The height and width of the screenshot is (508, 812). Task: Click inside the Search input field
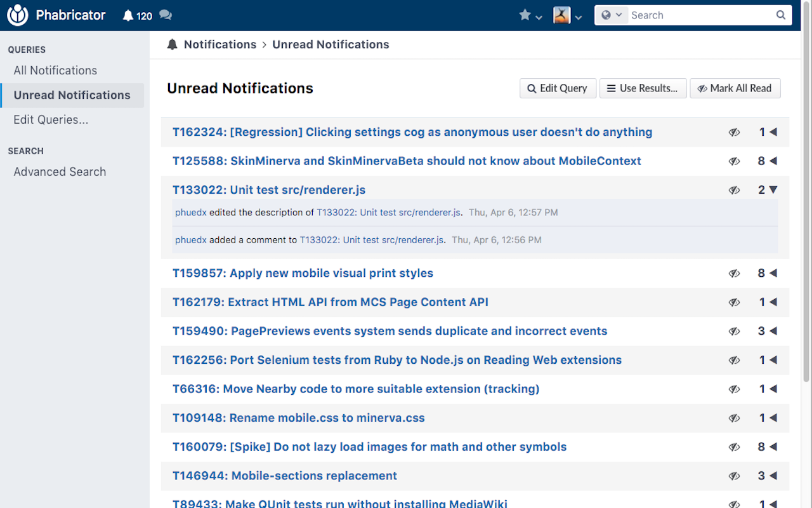[x=691, y=15]
